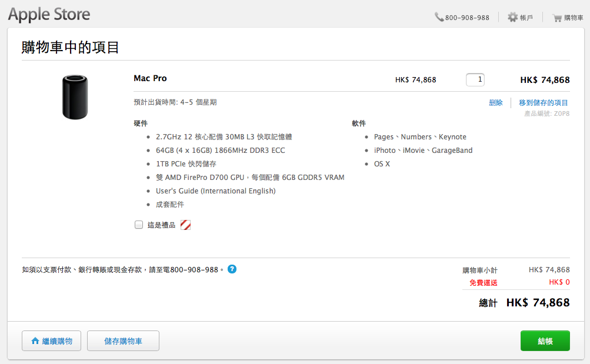Click the OS X software line
This screenshot has height=364, width=590.
[382, 164]
